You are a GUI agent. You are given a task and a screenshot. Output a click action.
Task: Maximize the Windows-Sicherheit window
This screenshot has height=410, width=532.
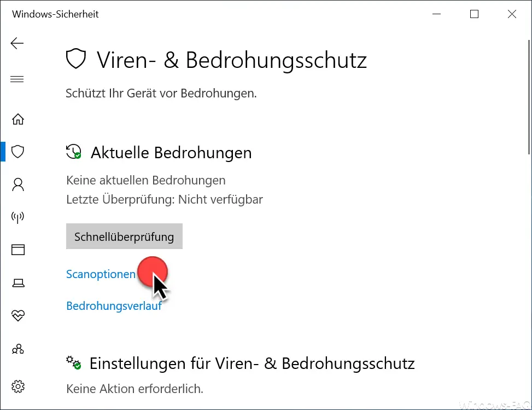[474, 14]
